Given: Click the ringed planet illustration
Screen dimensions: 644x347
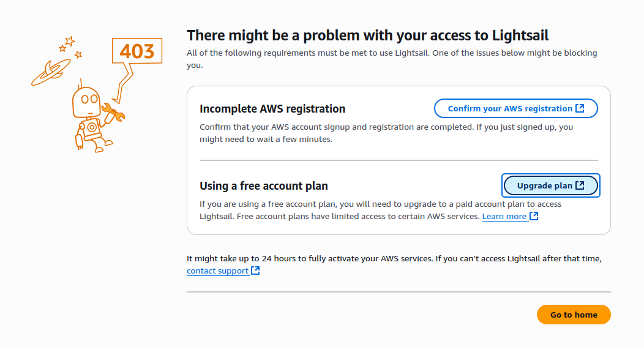Looking at the screenshot, I should (x=51, y=72).
